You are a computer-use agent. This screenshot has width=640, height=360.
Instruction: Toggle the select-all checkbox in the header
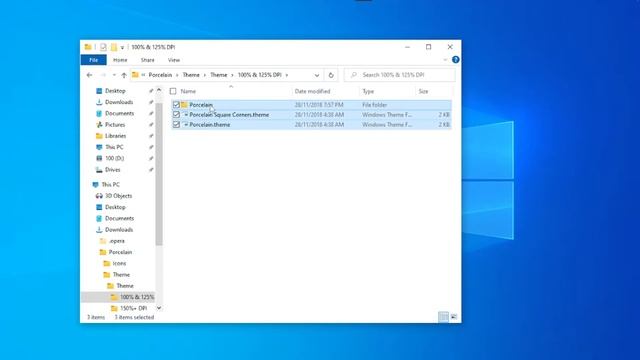[x=173, y=91]
